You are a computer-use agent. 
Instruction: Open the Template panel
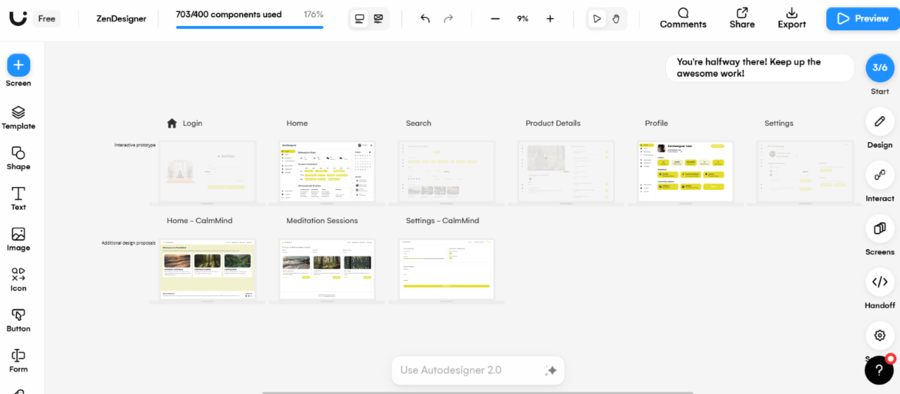pos(18,118)
